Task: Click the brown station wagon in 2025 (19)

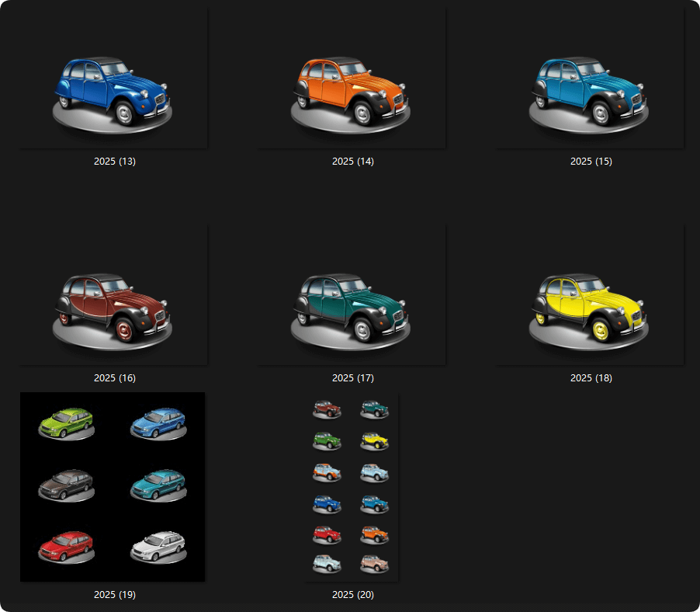Action: pos(65,483)
